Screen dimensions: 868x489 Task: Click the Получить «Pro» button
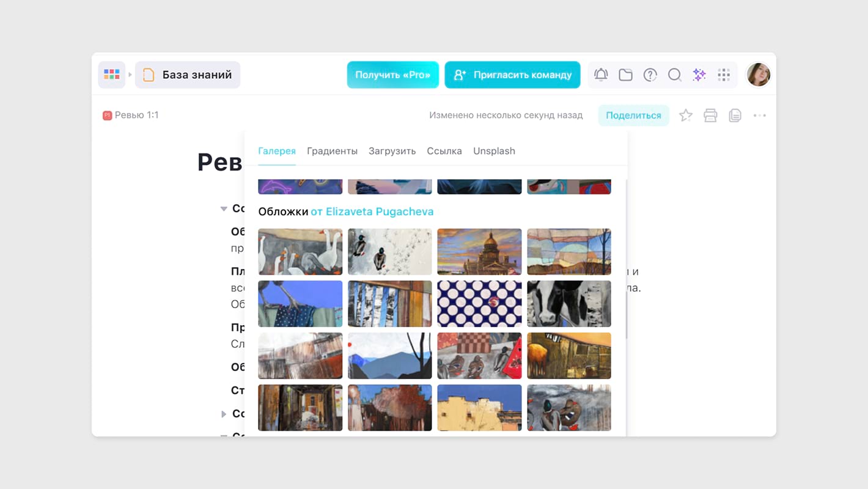[392, 75]
